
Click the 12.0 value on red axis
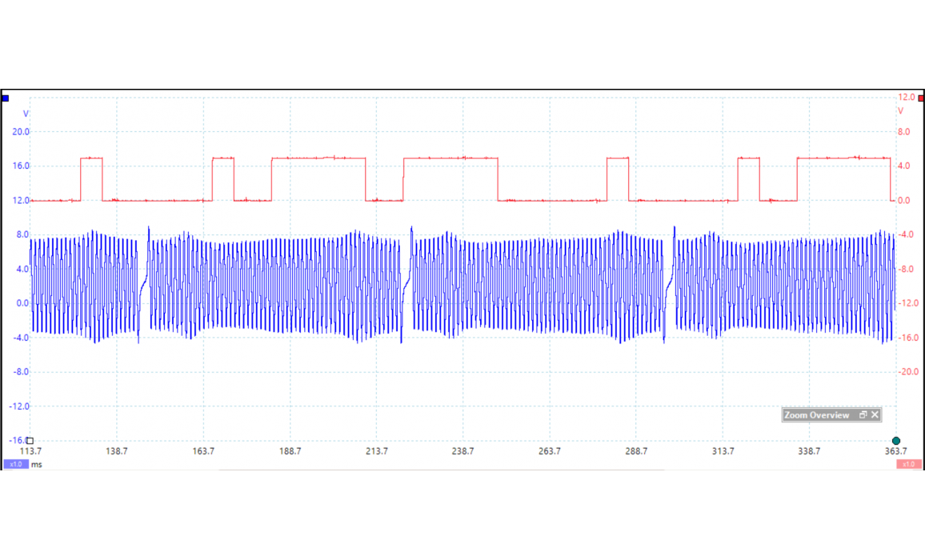[906, 97]
